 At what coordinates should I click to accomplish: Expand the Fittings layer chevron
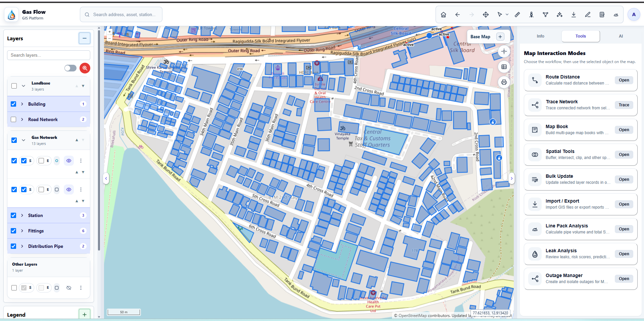click(22, 231)
